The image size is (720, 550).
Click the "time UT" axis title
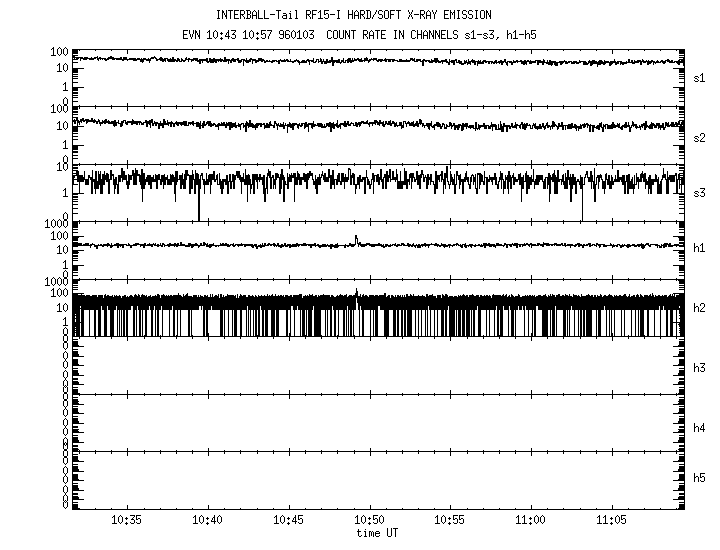pyautogui.click(x=377, y=534)
